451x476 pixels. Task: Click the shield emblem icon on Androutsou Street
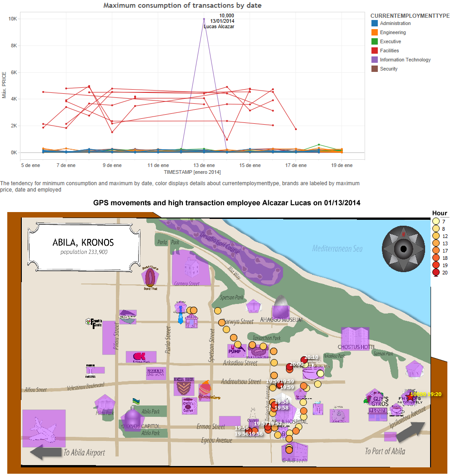184,387
